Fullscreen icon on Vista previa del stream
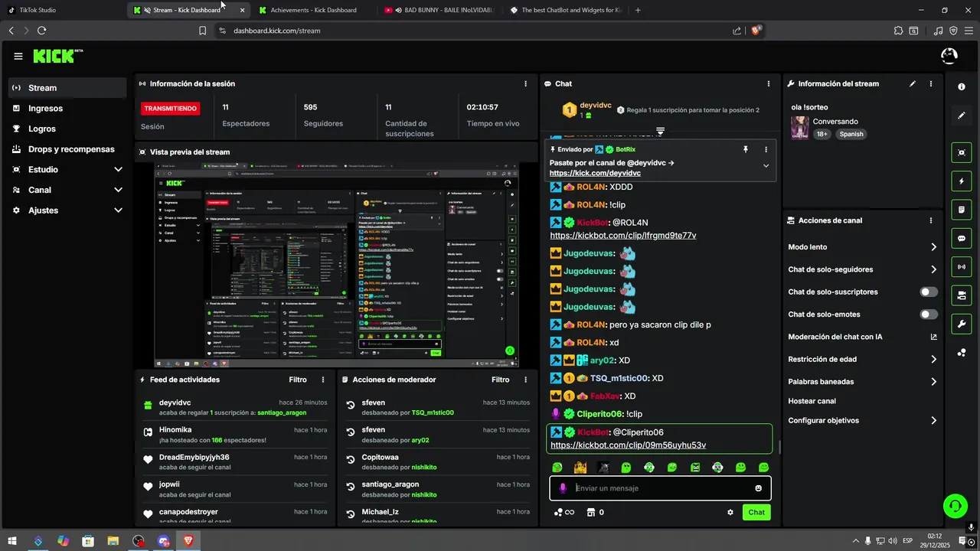The width and height of the screenshot is (980, 551). (143, 152)
